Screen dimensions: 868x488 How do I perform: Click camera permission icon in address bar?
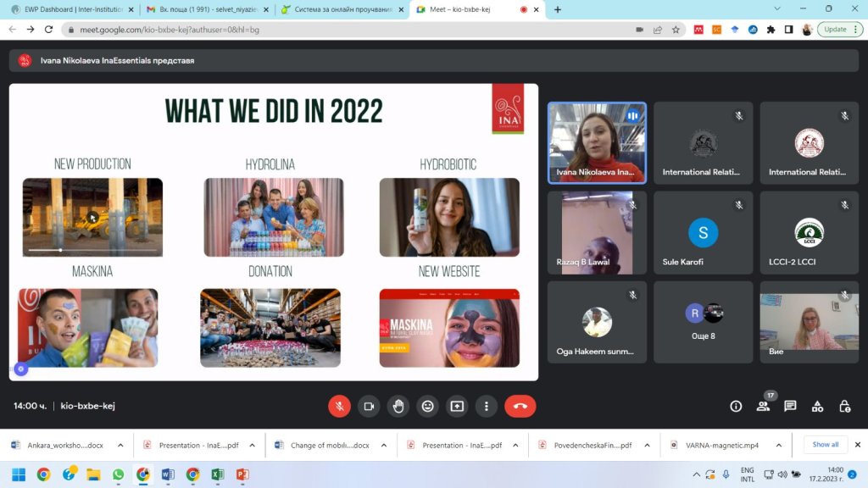tap(639, 30)
